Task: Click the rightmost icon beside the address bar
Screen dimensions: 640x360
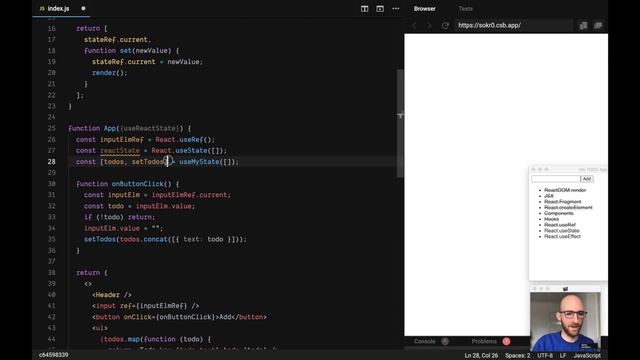Action: click(x=598, y=25)
